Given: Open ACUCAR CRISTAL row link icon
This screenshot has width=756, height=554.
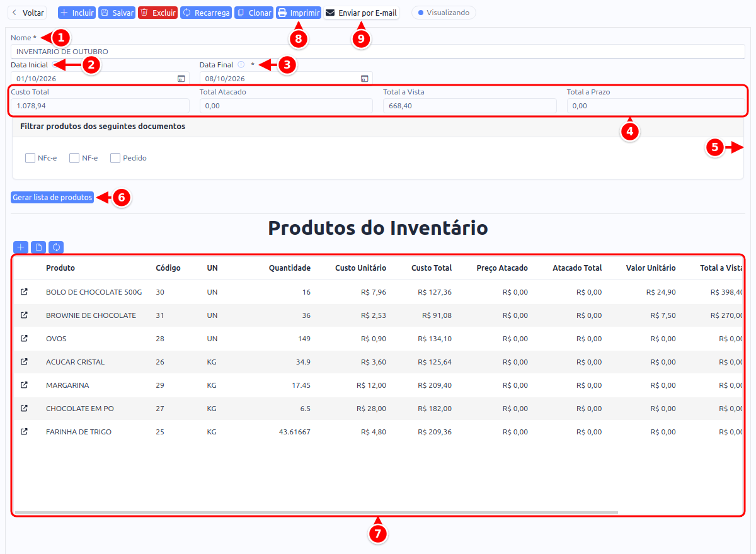Looking at the screenshot, I should [x=24, y=362].
